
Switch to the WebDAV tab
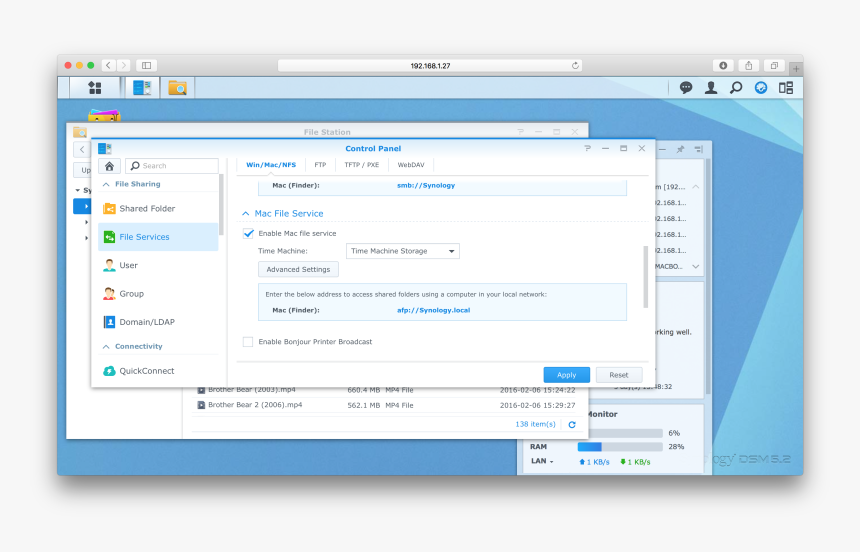(411, 165)
